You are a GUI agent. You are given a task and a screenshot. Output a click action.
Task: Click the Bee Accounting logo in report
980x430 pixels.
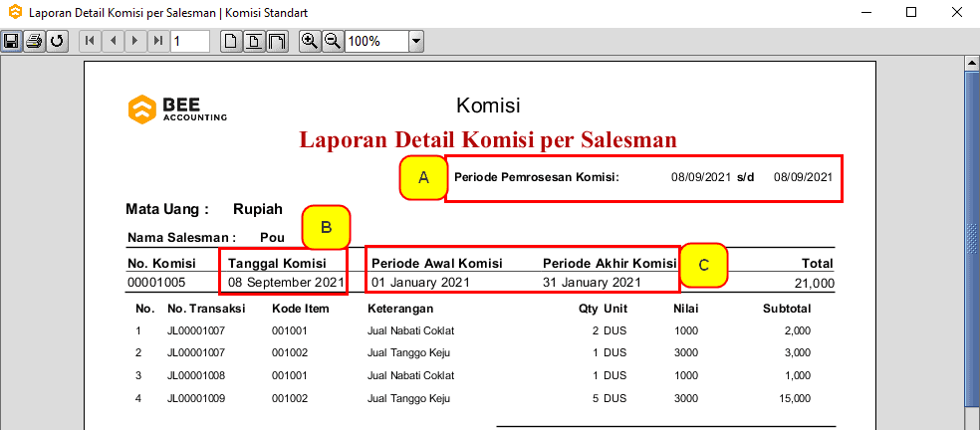177,108
